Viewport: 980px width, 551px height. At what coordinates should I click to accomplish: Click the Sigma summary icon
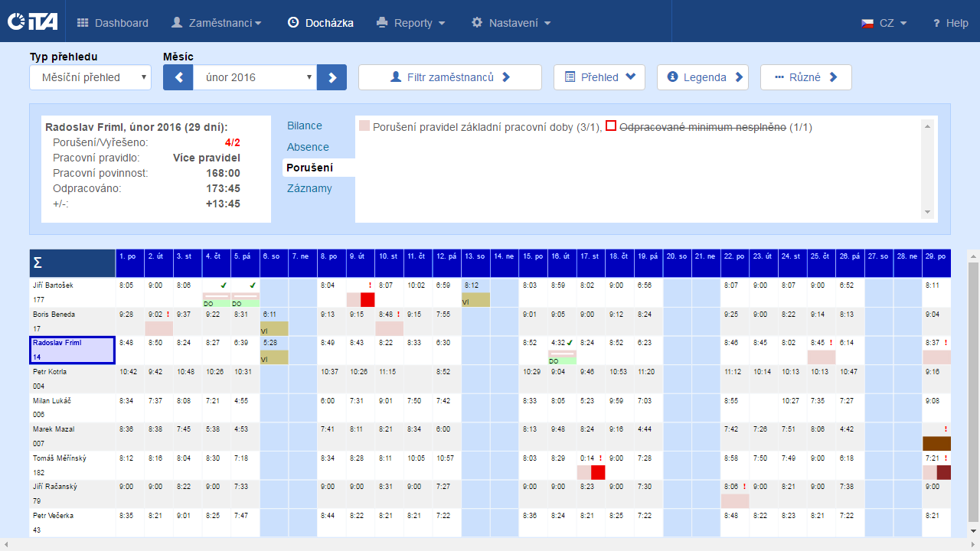(38, 263)
